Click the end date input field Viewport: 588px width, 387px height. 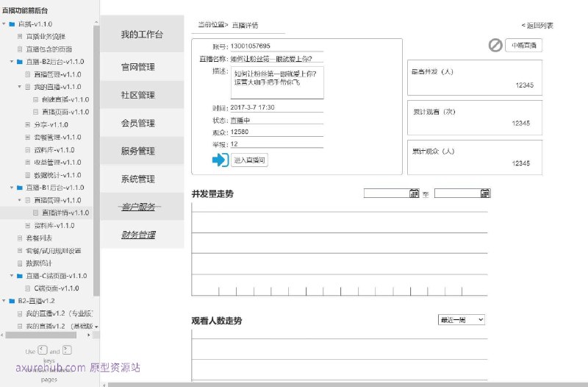[457, 193]
